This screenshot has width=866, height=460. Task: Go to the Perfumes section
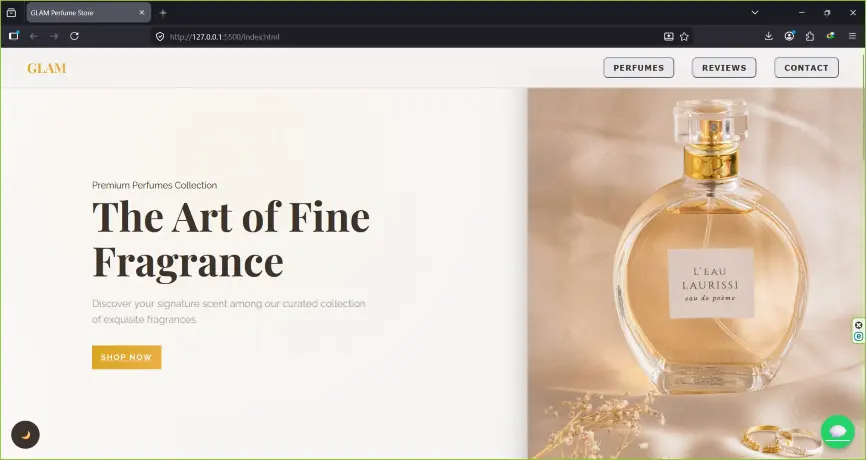pyautogui.click(x=638, y=67)
